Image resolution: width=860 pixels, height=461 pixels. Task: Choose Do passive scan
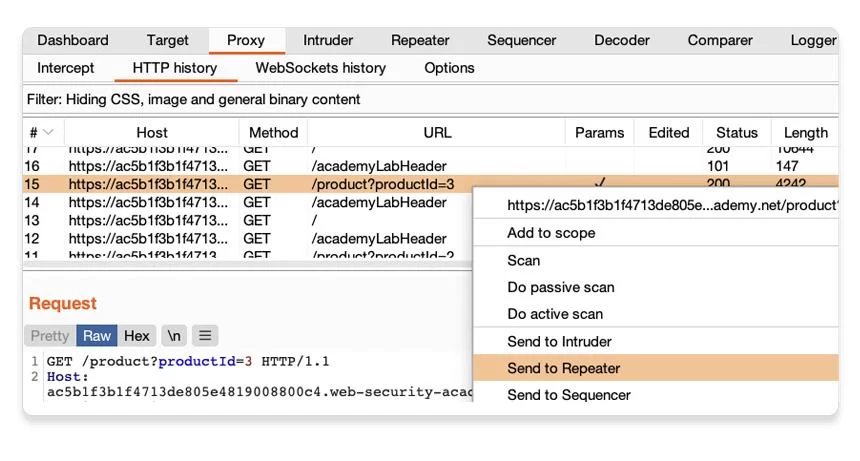tap(656, 287)
